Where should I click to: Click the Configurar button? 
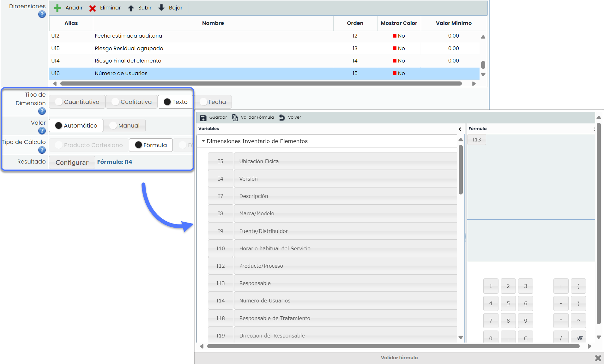72,162
